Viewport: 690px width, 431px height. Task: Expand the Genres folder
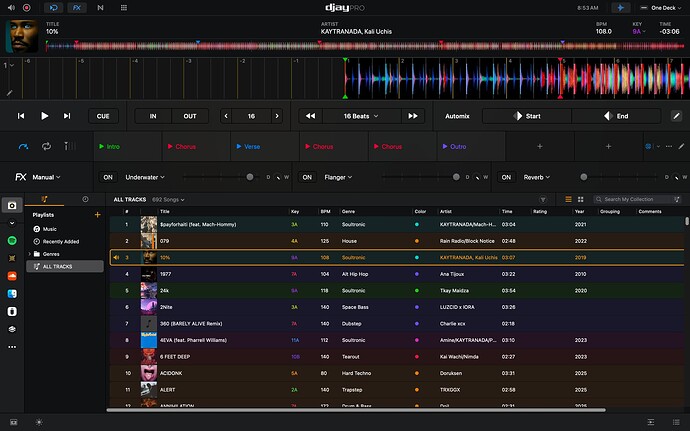pyautogui.click(x=29, y=254)
